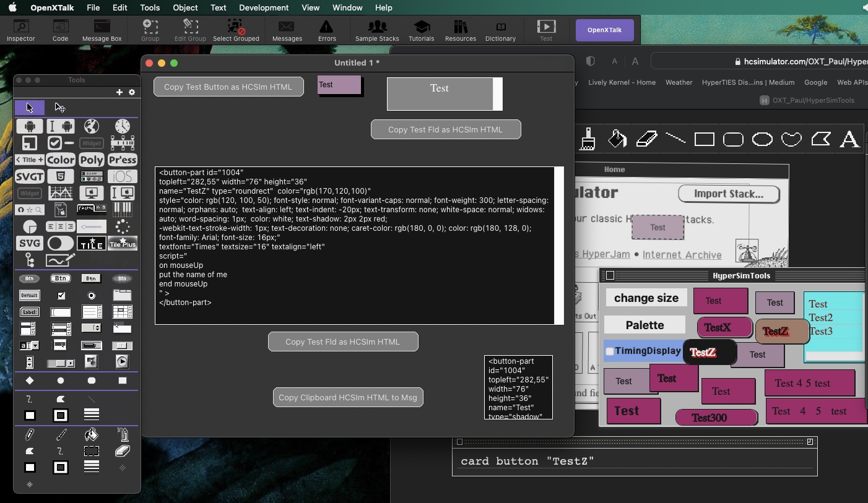The width and height of the screenshot is (868, 503).
Task: Open the Apple menu
Action: pos(12,7)
